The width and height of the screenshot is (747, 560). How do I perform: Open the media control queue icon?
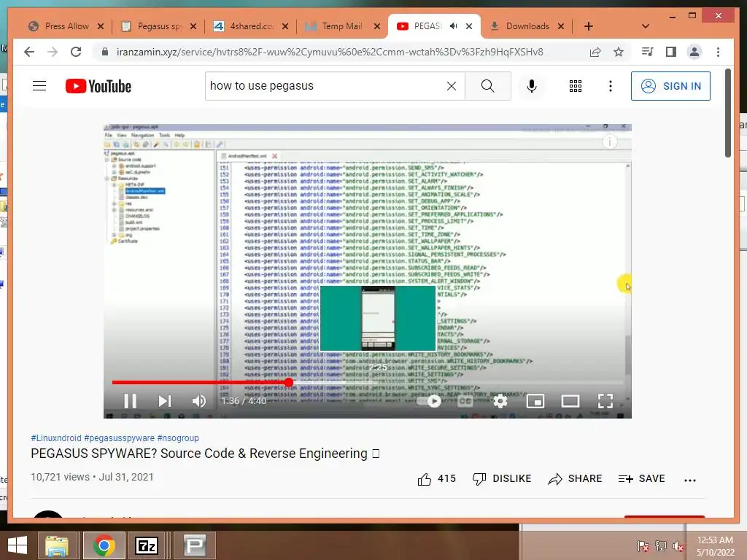(648, 52)
